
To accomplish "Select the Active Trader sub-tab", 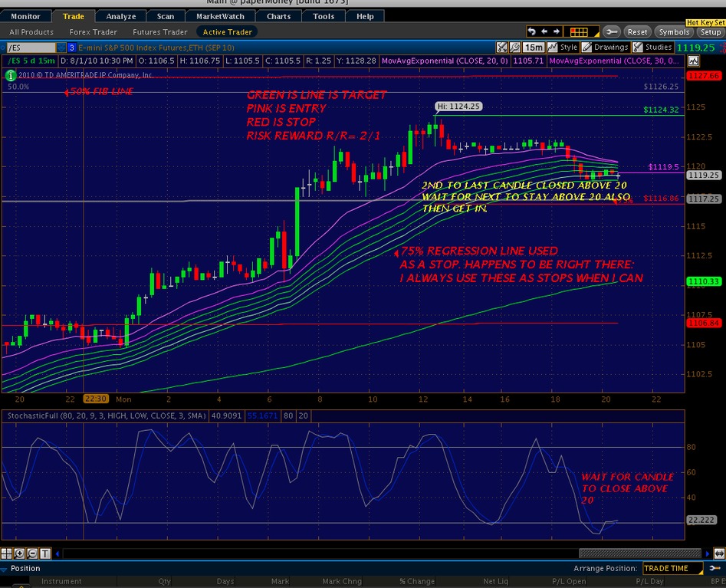I will [x=228, y=32].
